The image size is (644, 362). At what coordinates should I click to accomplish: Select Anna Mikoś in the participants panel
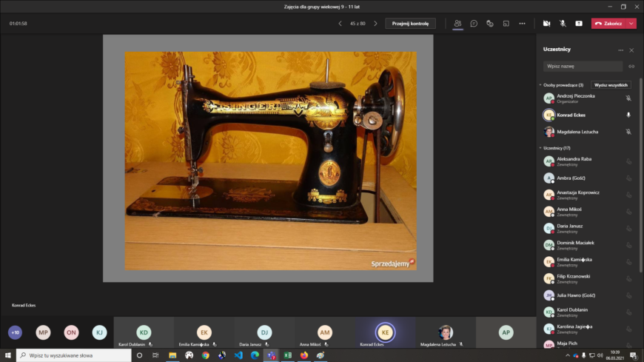coord(587,212)
